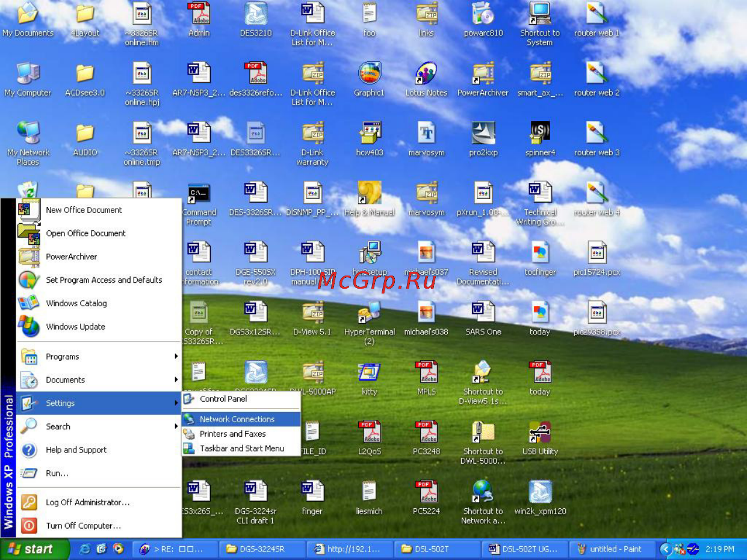The height and width of the screenshot is (560, 747).
Task: Choose Run... from the Start menu
Action: click(x=99, y=473)
